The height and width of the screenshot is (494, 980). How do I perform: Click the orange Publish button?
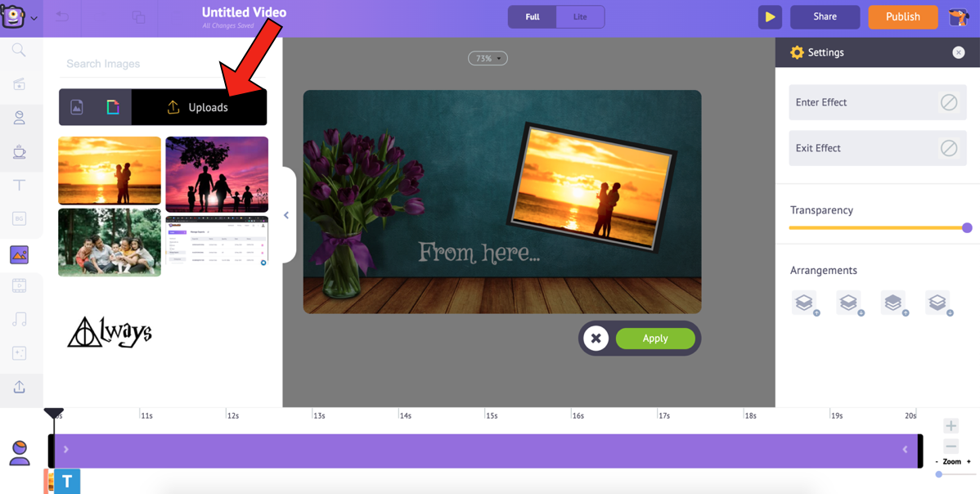coord(902,17)
